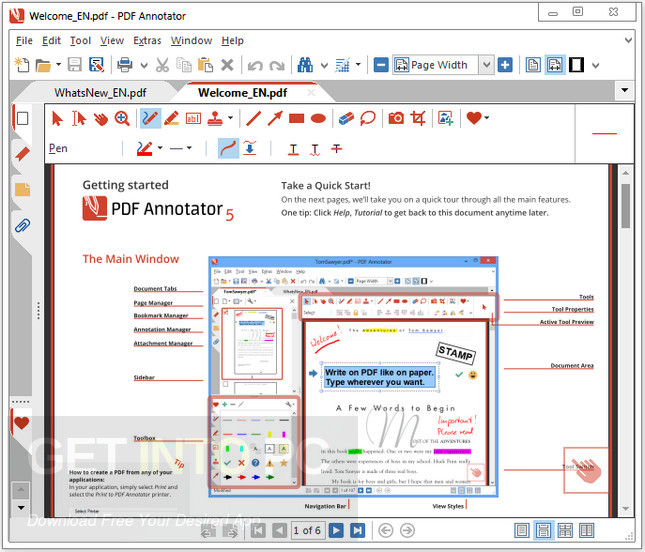Screen dimensions: 645x552
Task: Click the zoom out minus button
Action: tap(381, 65)
